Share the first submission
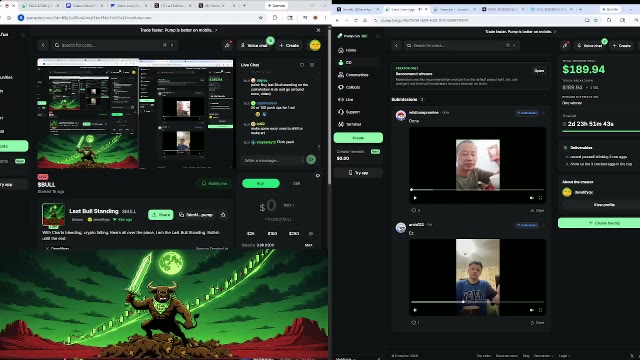 click(537, 210)
